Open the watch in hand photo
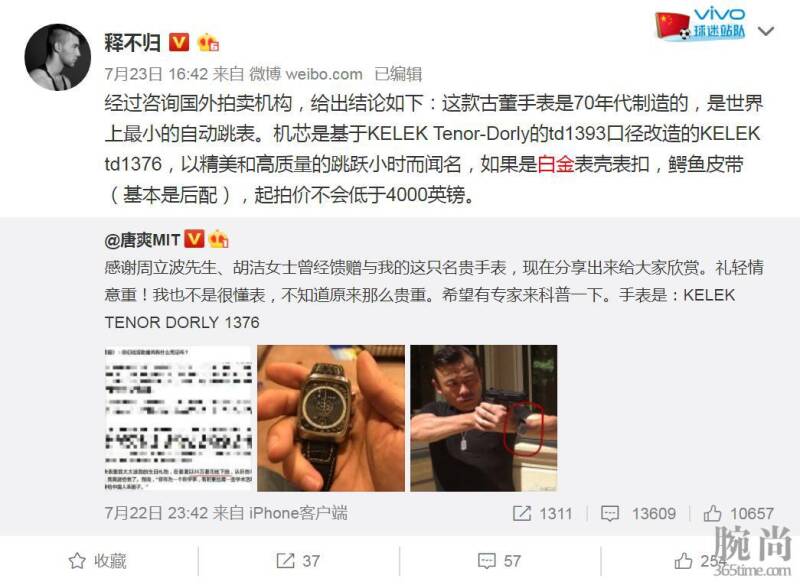This screenshot has height=585, width=800. [x=331, y=418]
